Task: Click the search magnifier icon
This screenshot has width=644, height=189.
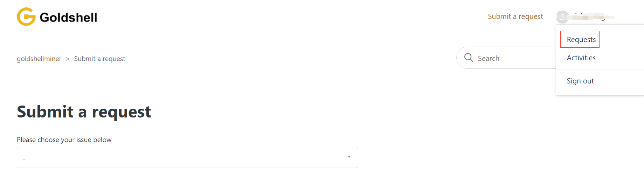Action: (469, 58)
